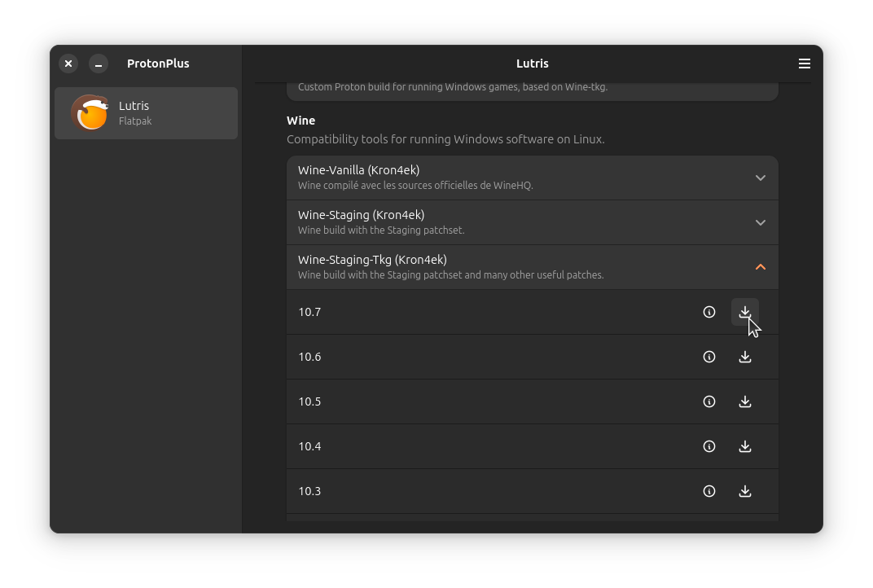This screenshot has width=873, height=588.
Task: Click 'Compatibility tools for running Windows software' text
Action: pyautogui.click(x=445, y=139)
